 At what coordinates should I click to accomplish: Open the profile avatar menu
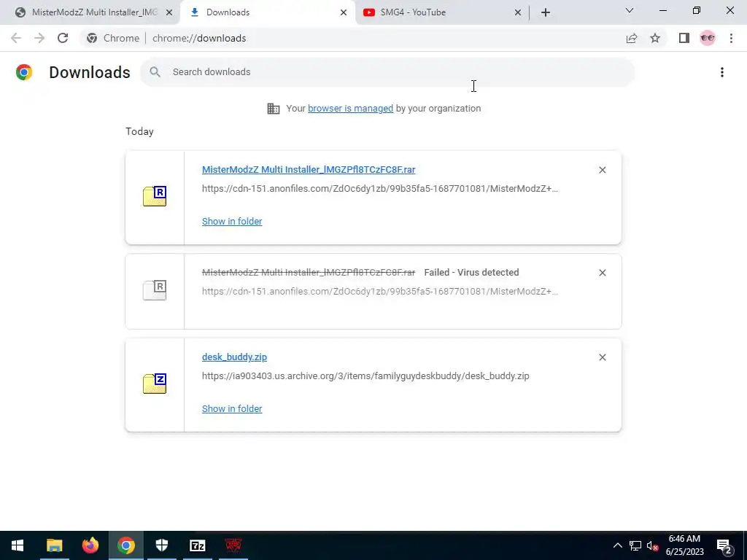pos(708,38)
